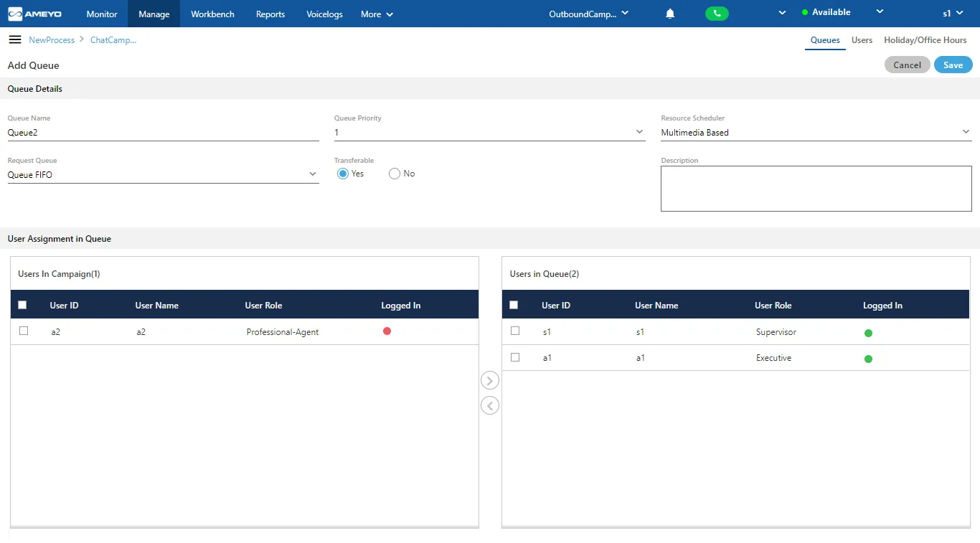
Task: Select the Yes transferable radio button
Action: pos(343,174)
